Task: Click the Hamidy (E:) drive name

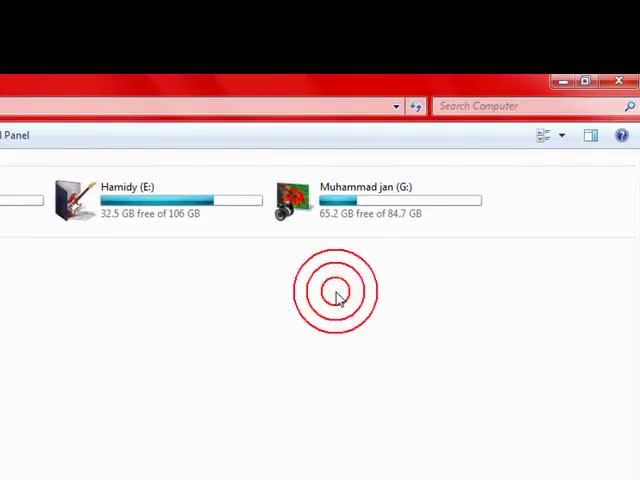Action: point(127,187)
